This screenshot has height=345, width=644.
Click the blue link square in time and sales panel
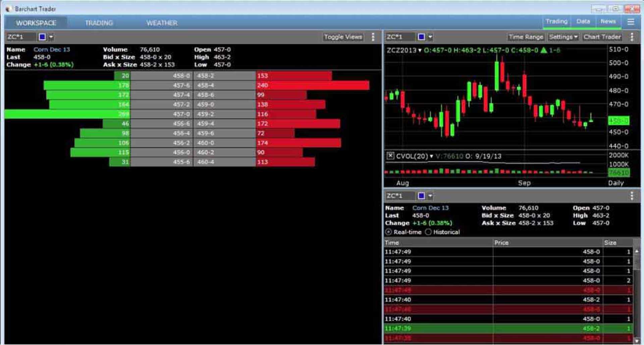coord(421,196)
